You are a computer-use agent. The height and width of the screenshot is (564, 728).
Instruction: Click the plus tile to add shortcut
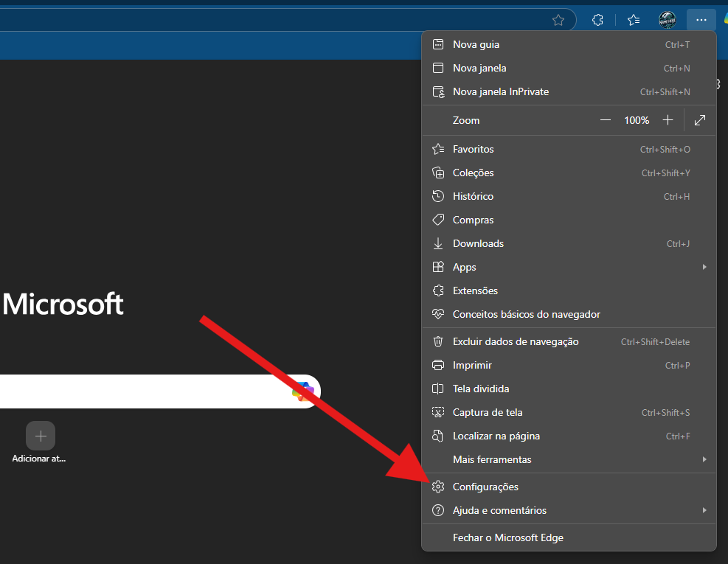click(x=41, y=436)
